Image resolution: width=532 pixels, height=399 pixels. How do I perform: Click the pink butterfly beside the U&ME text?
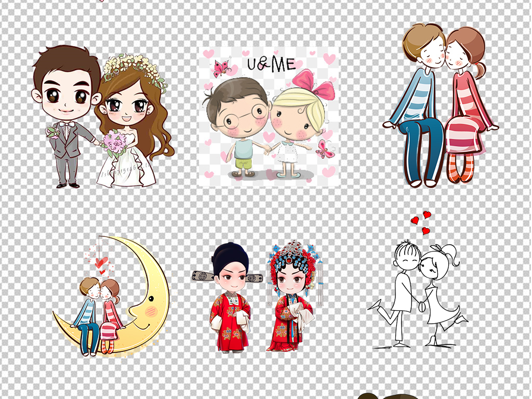coord(222,68)
